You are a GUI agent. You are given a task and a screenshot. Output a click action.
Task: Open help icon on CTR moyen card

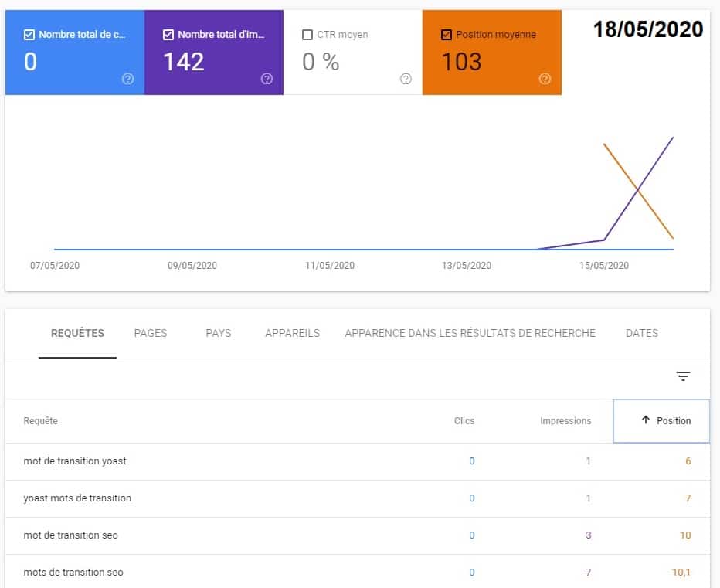(x=406, y=79)
